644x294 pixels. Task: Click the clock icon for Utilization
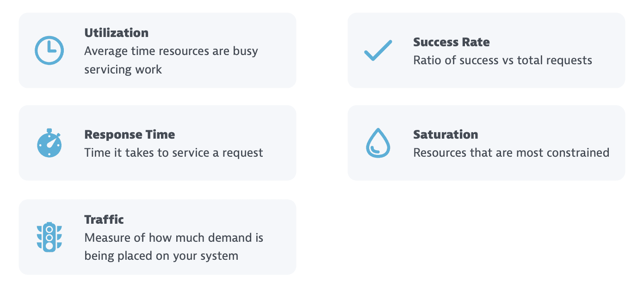coord(50,50)
